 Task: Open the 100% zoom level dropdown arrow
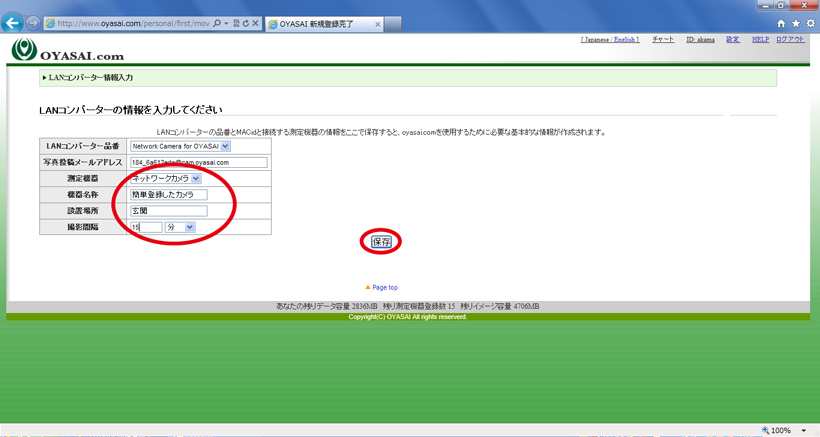804,430
